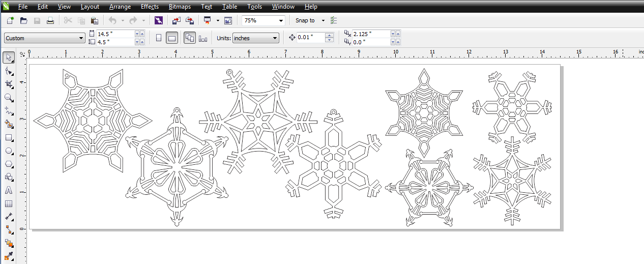Viewport: 644px width, 264px height.
Task: Open the File menu
Action: tap(23, 7)
